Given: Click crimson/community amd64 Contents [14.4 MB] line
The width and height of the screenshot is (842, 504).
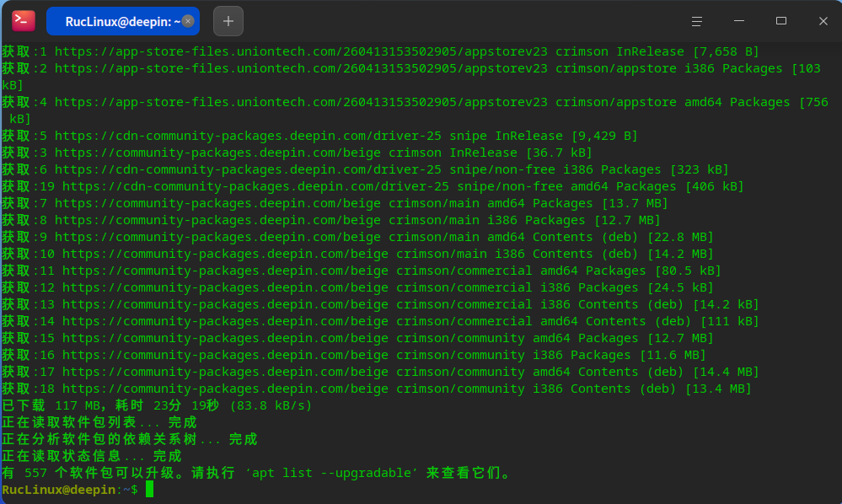Looking at the screenshot, I should pyautogui.click(x=380, y=372).
